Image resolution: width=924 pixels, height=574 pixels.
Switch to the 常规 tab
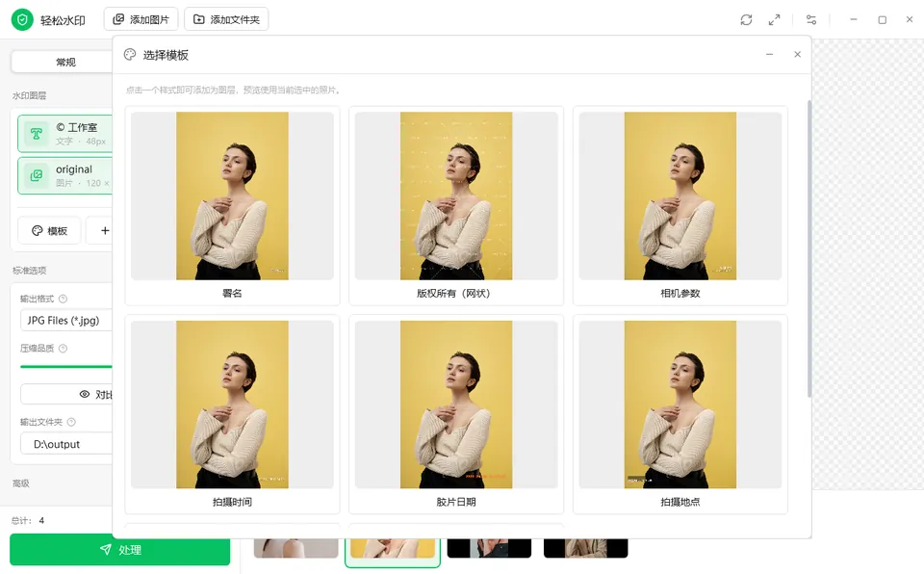[63, 62]
